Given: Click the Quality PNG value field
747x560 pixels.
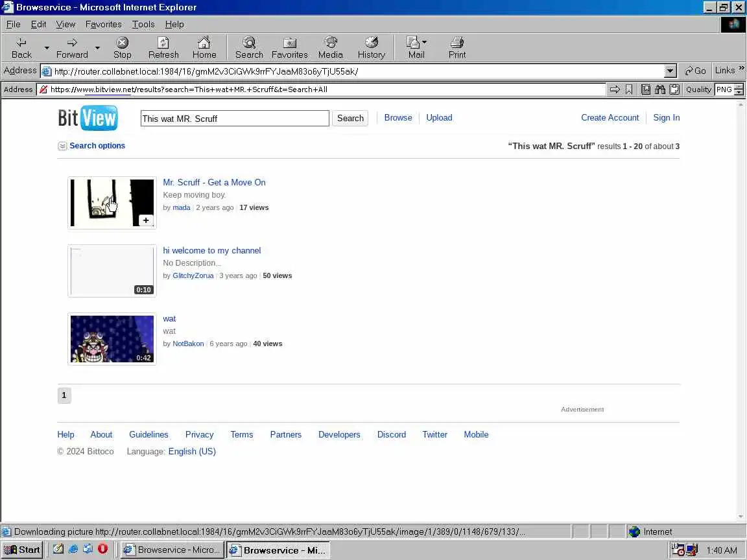Looking at the screenshot, I should [x=724, y=89].
